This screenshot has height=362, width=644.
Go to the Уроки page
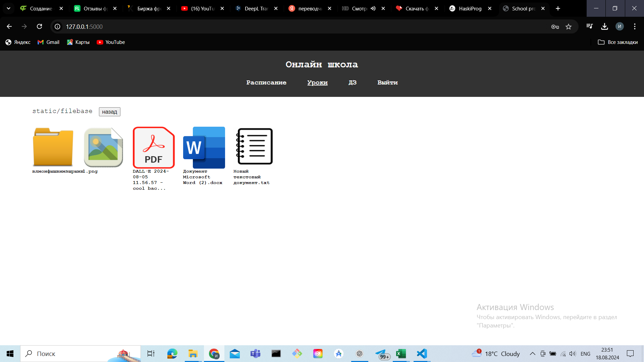[x=317, y=82]
